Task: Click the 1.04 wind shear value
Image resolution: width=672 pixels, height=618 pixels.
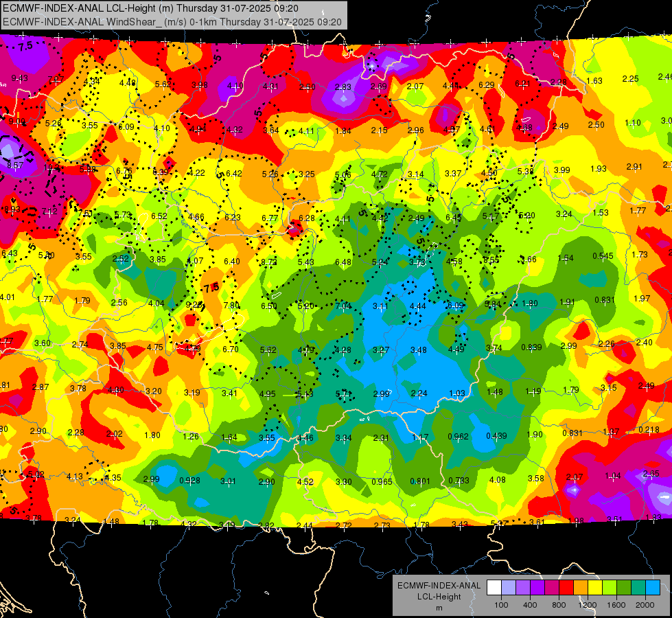Action: click(x=613, y=476)
